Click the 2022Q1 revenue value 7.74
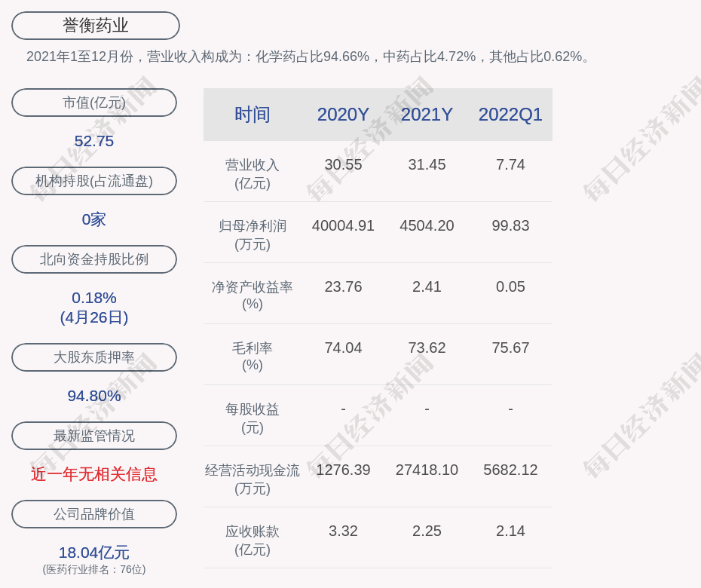 point(510,164)
